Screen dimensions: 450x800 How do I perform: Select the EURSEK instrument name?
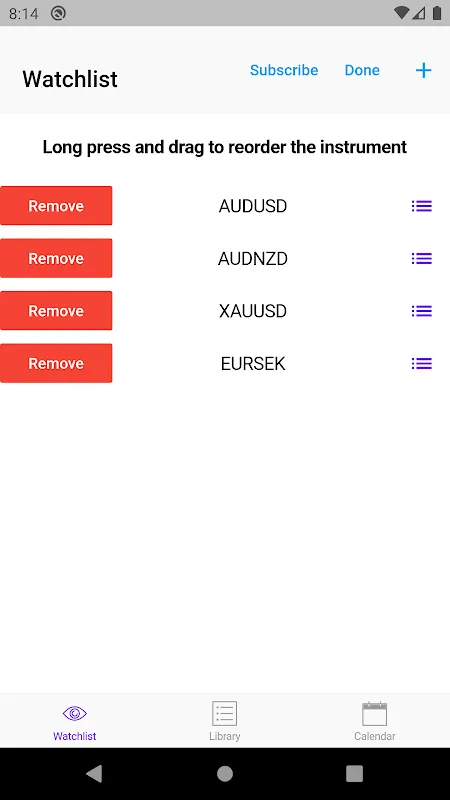click(x=253, y=364)
